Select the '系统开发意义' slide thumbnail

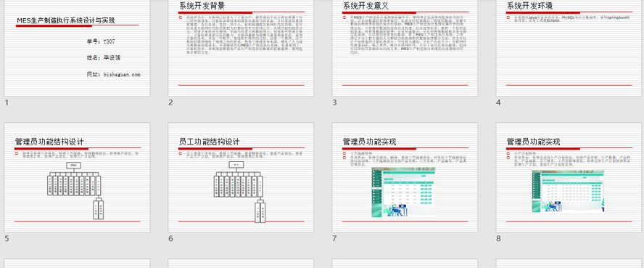coord(405,48)
